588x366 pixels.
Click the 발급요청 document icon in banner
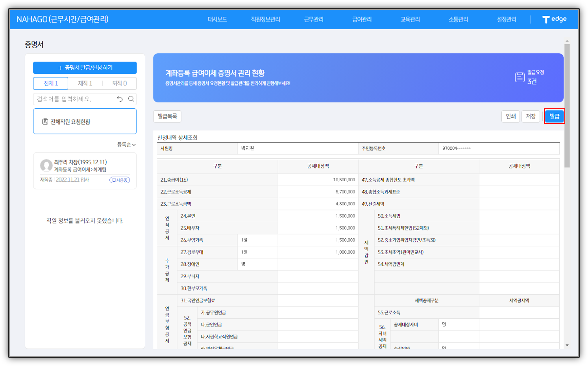click(520, 77)
